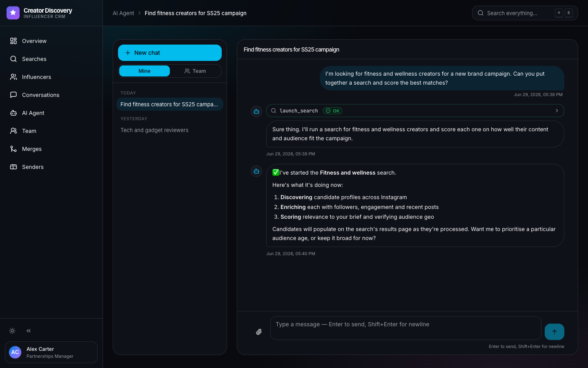This screenshot has width=588, height=368.
Task: Click the plus icon in New chat
Action: tap(128, 53)
